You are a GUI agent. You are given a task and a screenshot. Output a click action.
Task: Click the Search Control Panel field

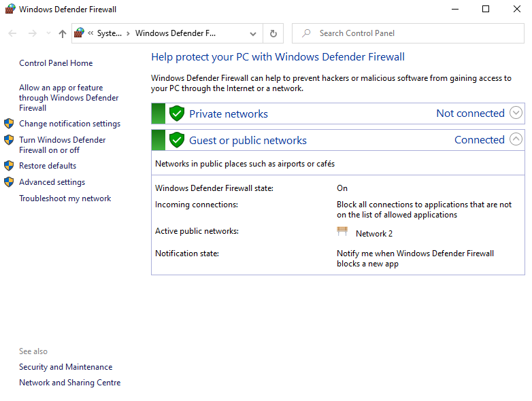tap(408, 33)
